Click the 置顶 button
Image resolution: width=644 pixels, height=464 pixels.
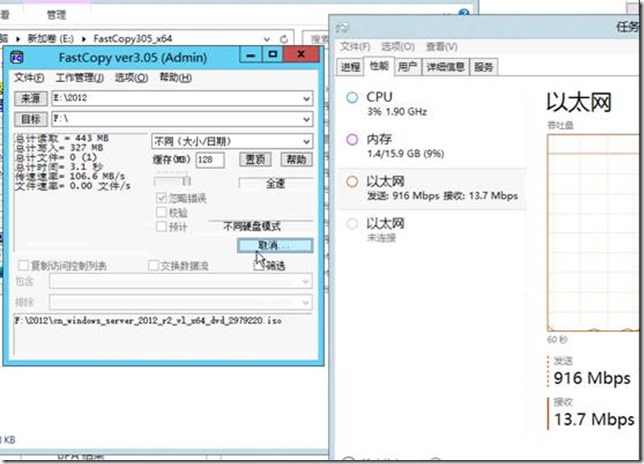tap(255, 160)
